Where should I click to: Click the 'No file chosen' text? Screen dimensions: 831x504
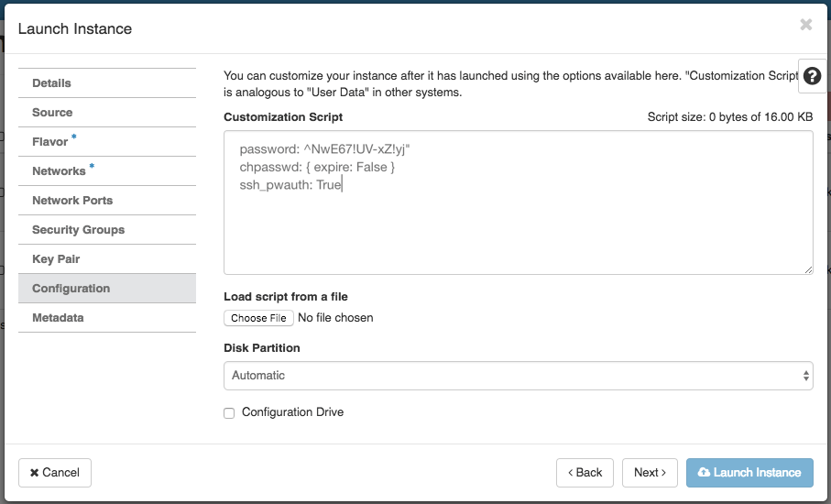coord(335,317)
